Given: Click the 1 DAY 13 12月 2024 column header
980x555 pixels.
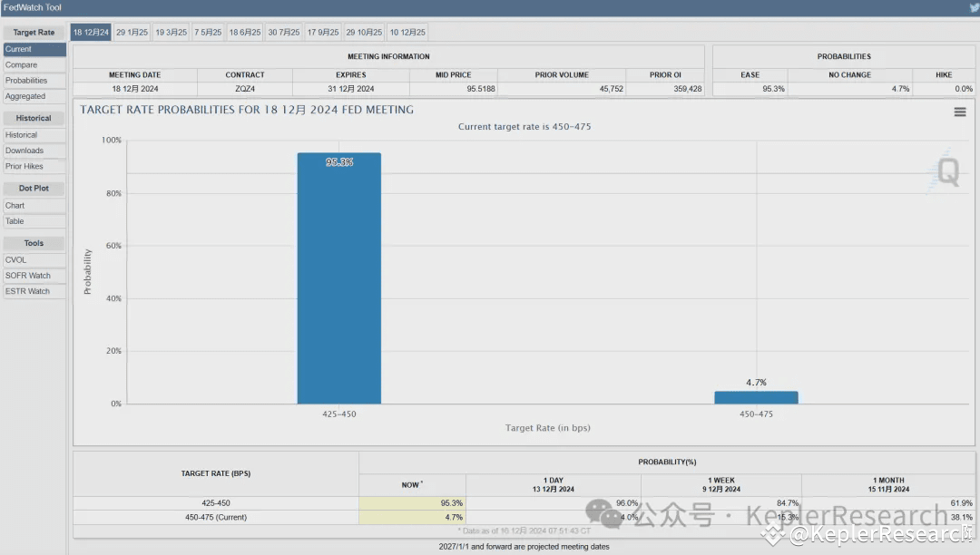Looking at the screenshot, I should (554, 485).
